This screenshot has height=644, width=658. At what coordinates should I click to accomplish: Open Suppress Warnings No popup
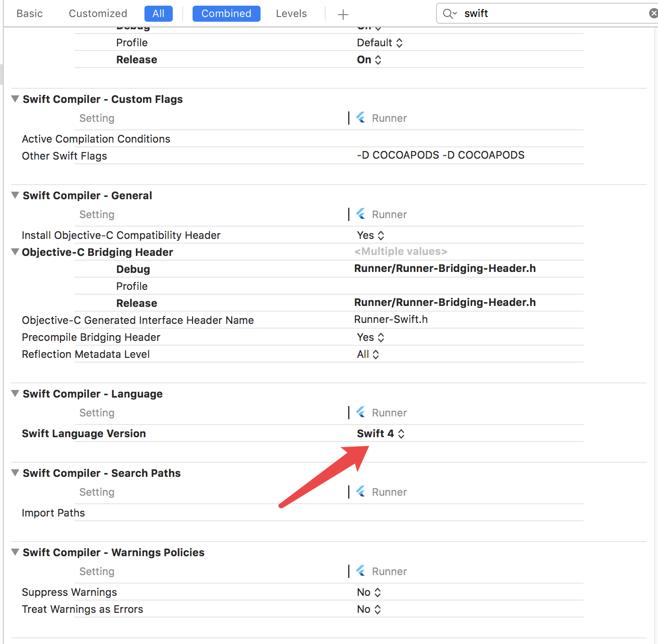pos(369,592)
